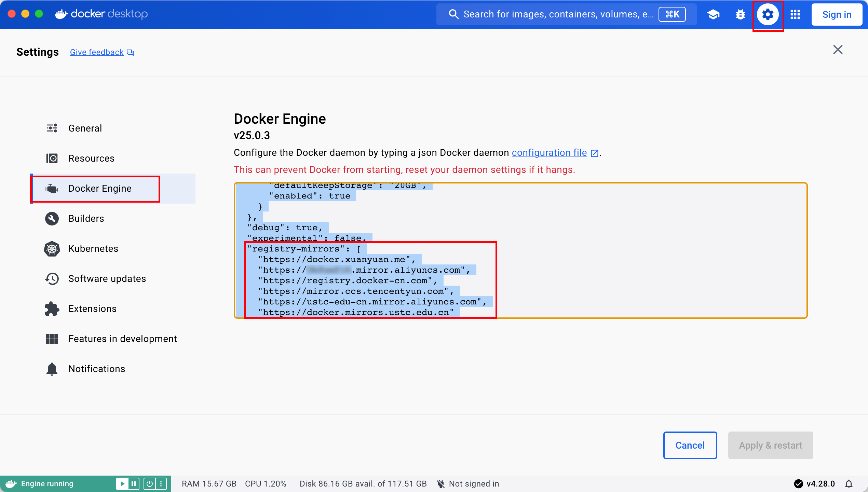Click the "experimental": false line
The image size is (868, 492).
(x=307, y=238)
